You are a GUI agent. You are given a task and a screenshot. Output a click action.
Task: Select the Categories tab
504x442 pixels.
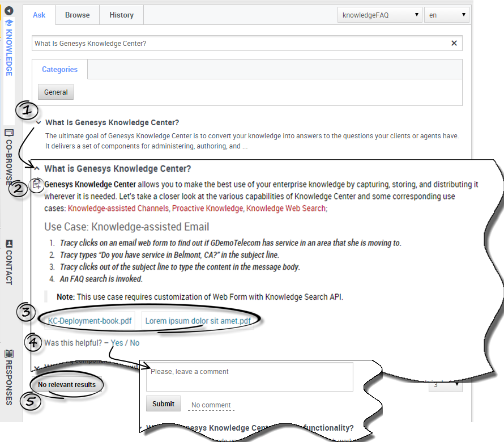(x=59, y=70)
